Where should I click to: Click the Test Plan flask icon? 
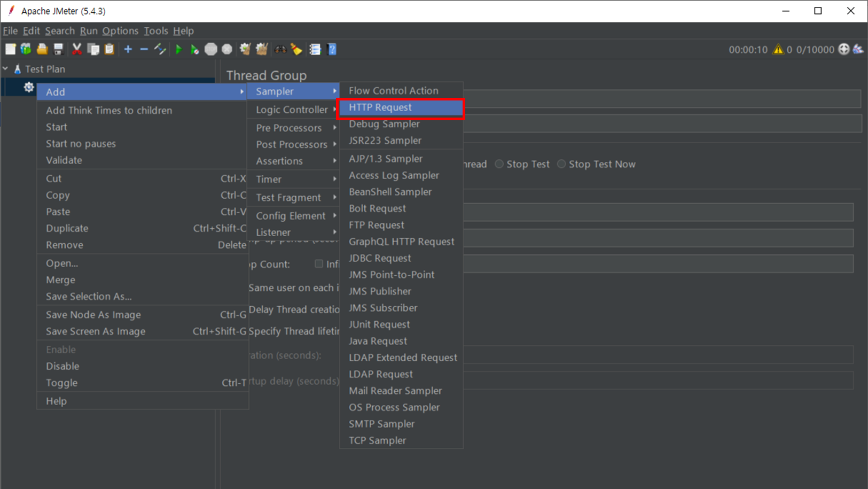click(18, 69)
